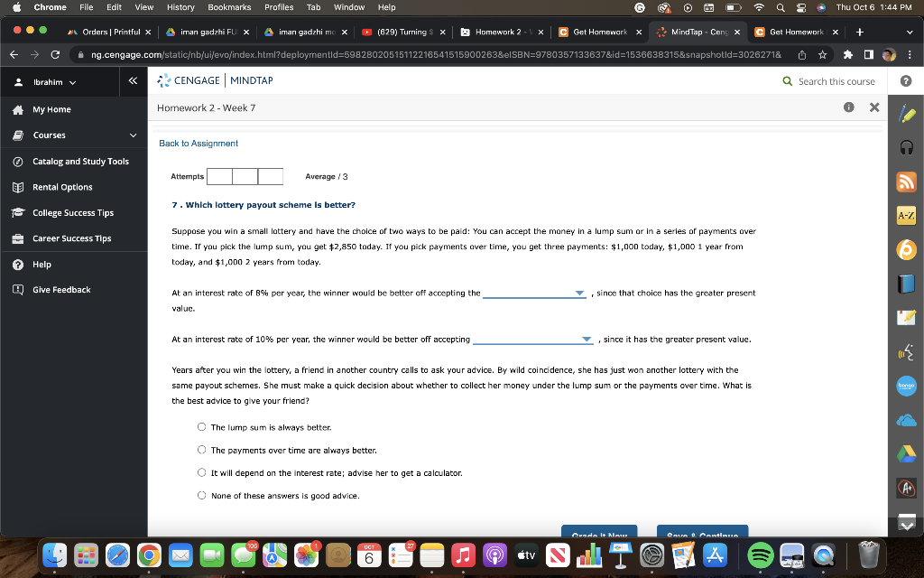924x578 pixels.
Task: Collapse the left sidebar with double-chevron
Action: click(134, 80)
